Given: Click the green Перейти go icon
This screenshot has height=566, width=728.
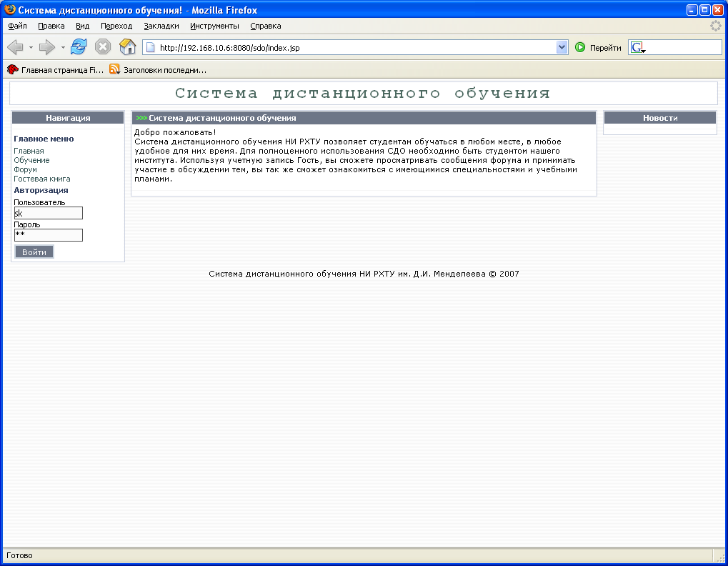Looking at the screenshot, I should point(580,47).
